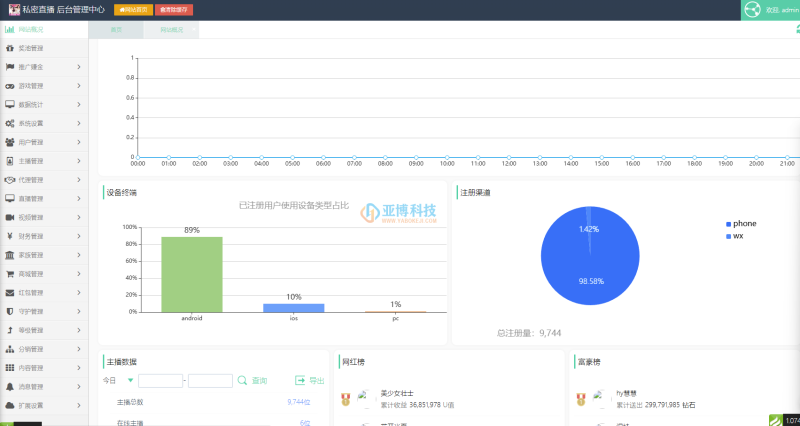Switch to the 网站概况 tab
Viewport: 800px width, 426px height.
pyautogui.click(x=171, y=30)
